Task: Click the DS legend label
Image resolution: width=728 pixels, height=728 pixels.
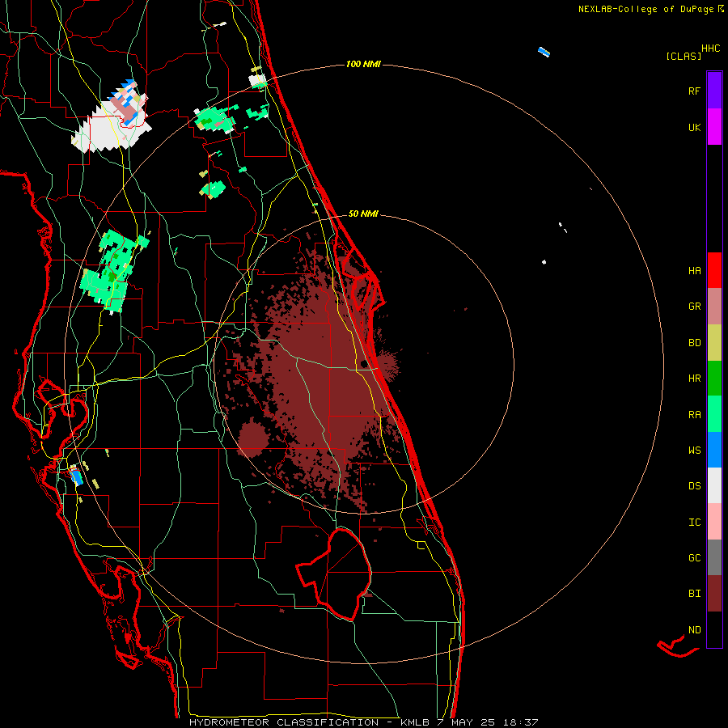Action: click(x=695, y=486)
